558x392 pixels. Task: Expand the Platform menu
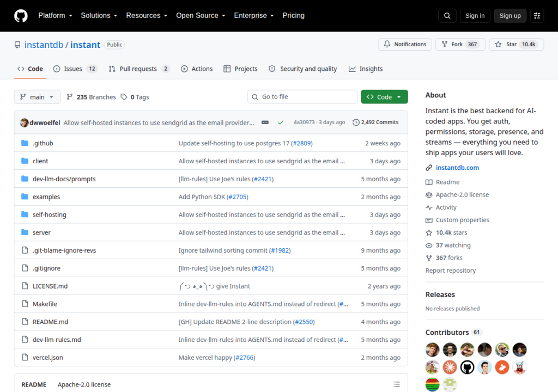(x=55, y=16)
